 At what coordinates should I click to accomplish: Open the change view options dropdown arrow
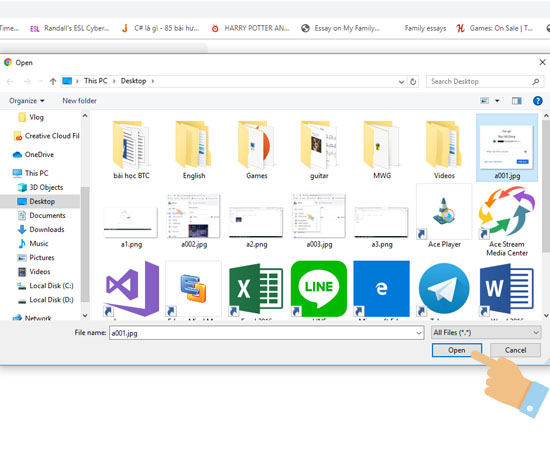[x=497, y=101]
